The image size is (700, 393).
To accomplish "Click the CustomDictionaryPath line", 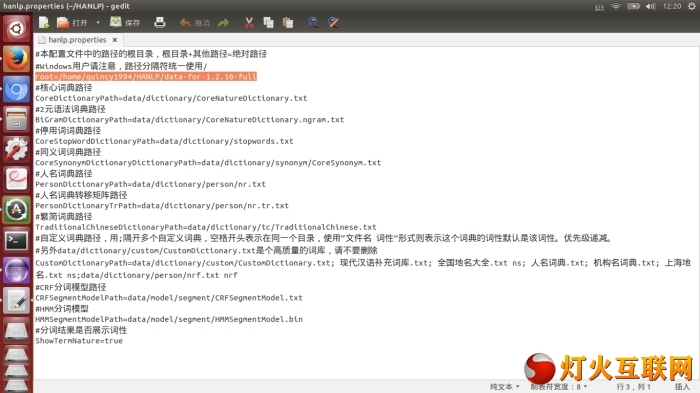I will pyautogui.click(x=363, y=269).
